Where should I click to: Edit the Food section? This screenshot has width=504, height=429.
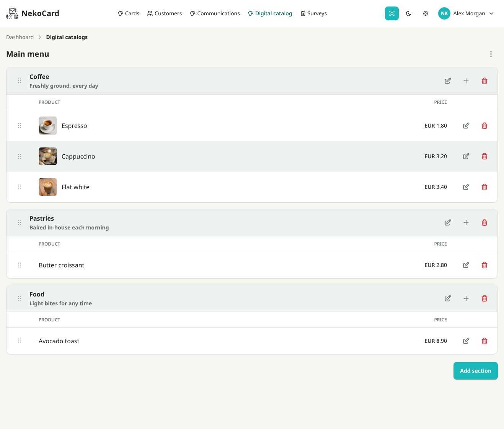448,298
